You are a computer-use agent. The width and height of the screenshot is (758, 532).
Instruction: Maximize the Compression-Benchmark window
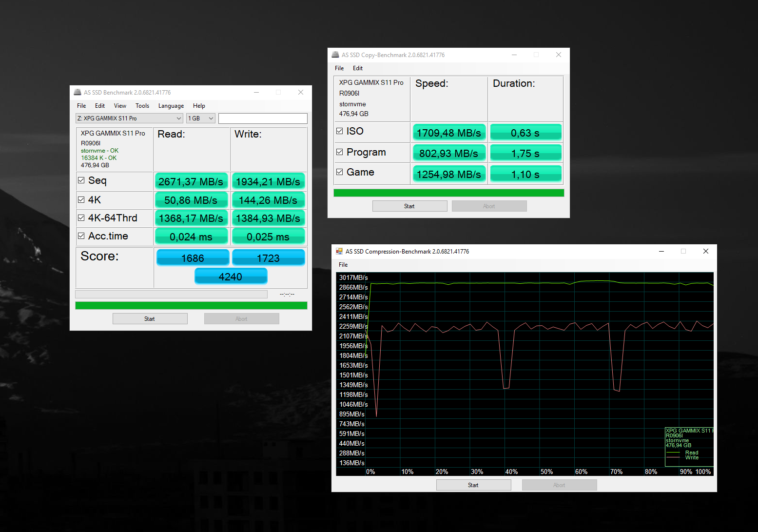pos(683,251)
